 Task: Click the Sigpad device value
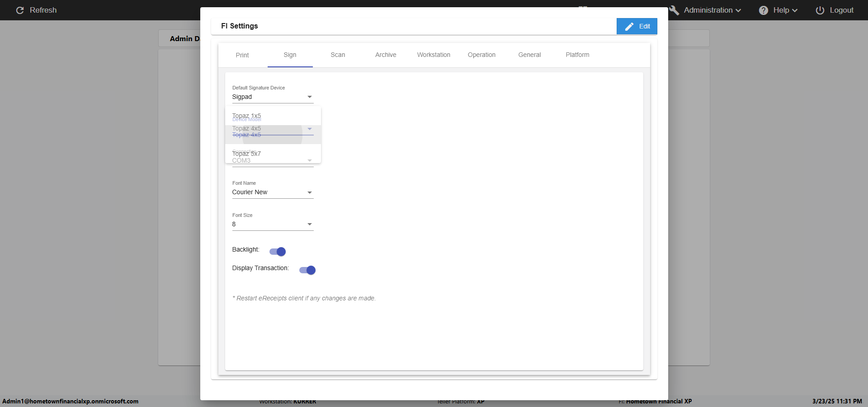coord(242,97)
